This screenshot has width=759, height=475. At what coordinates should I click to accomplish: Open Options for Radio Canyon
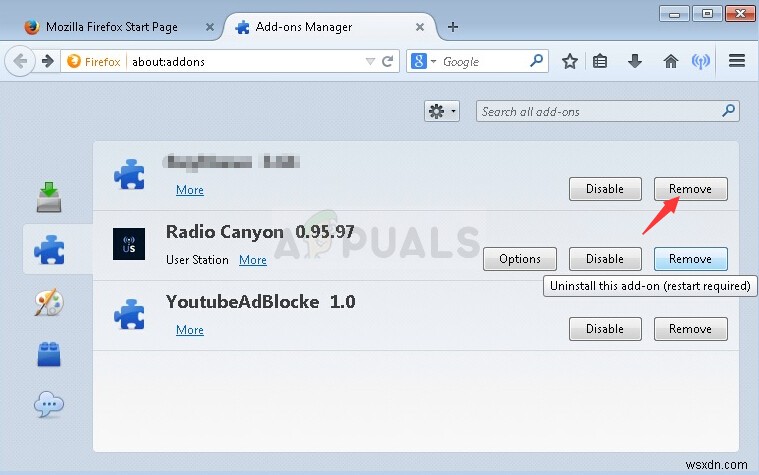[520, 259]
